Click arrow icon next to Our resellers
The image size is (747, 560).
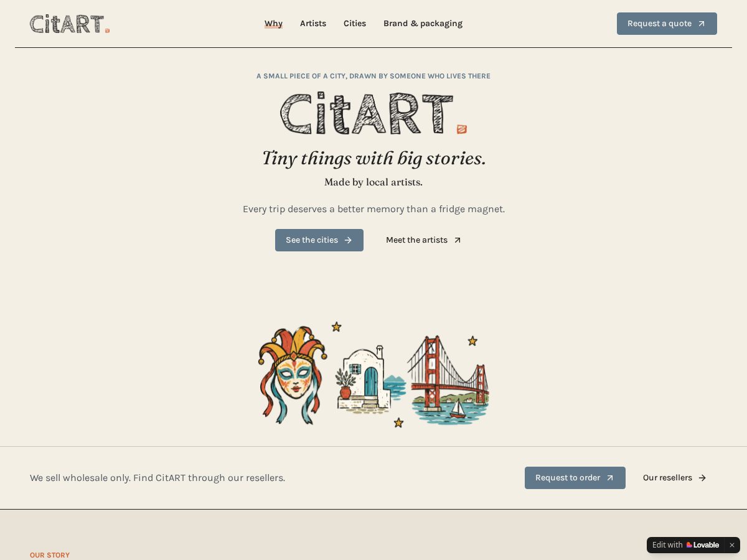click(702, 478)
